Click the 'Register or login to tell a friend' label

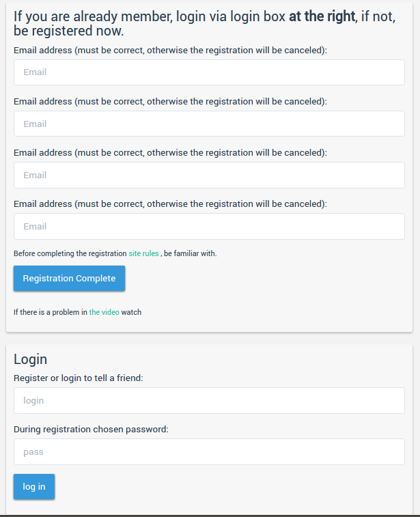(x=79, y=378)
